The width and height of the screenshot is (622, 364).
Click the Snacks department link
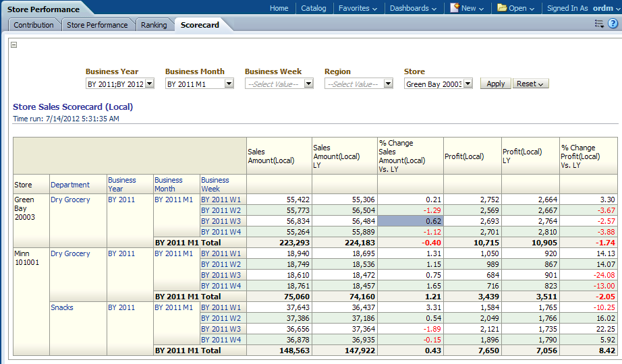pos(62,307)
